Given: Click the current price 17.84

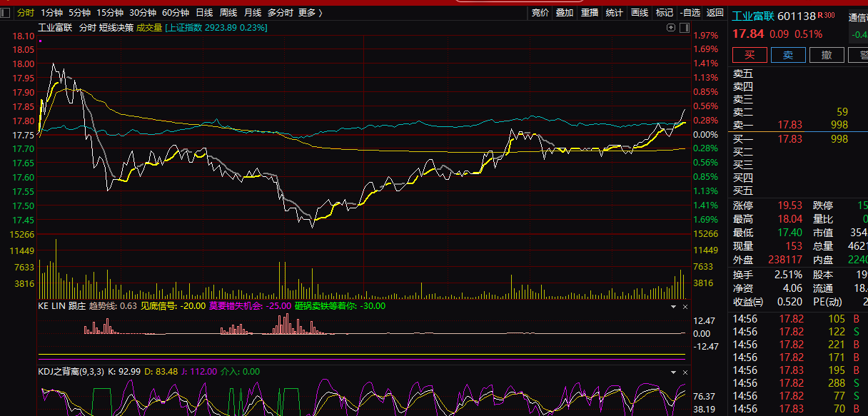Looking at the screenshot, I should point(748,34).
